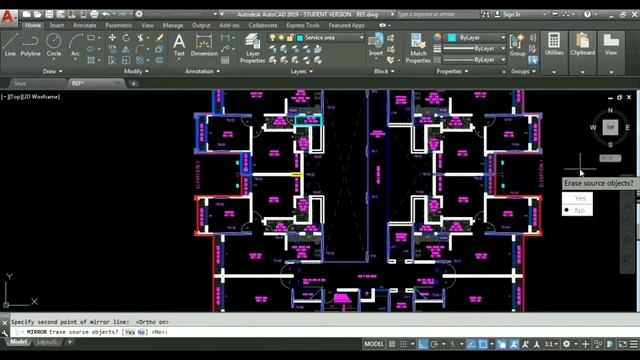Click the cyan ByLayer color swatch in Properties
640x360 pixels.
[452, 38]
